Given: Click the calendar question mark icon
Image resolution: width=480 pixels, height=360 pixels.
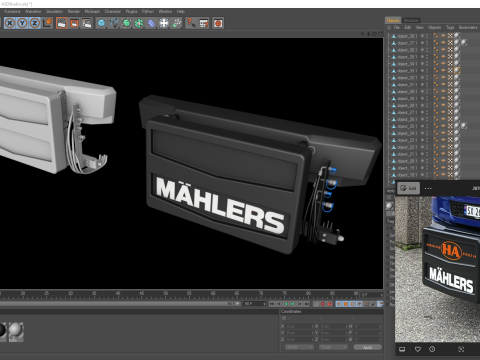Looking at the screenshot, I should [x=203, y=23].
